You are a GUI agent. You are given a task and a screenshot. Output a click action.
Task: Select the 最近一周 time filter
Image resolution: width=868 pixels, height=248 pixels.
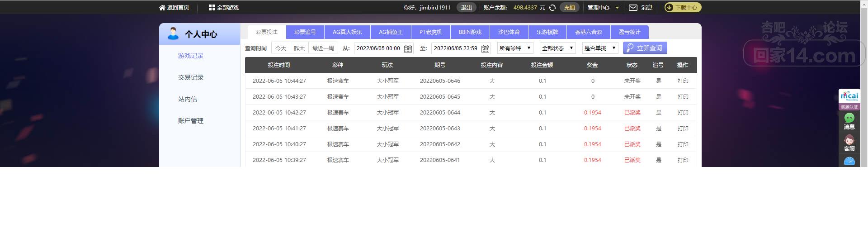(323, 48)
